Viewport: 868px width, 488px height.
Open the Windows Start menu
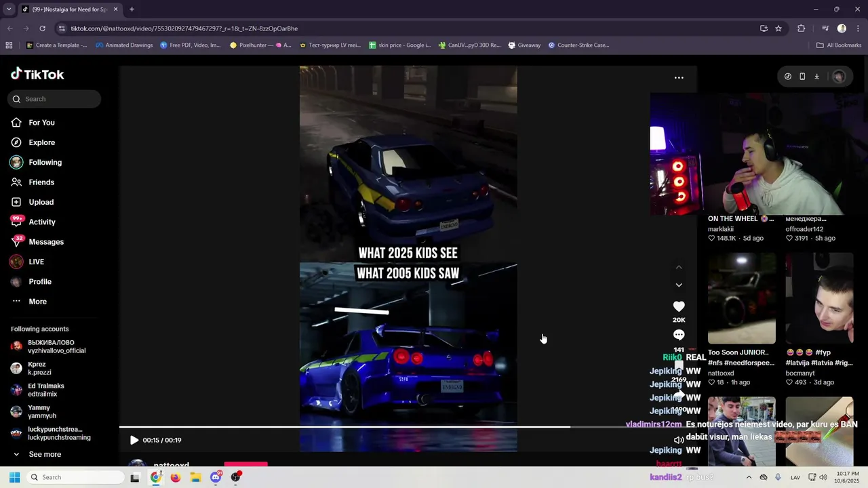pos(14,477)
